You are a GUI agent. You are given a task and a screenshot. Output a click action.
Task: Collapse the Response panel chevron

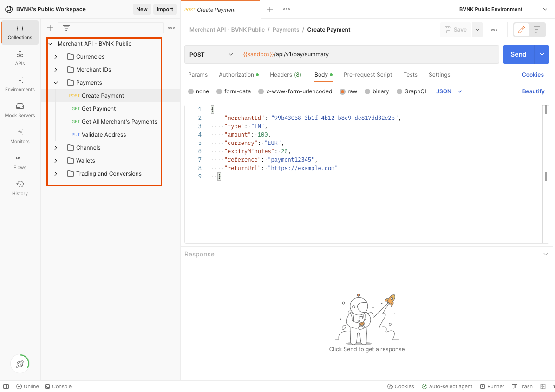tap(545, 254)
